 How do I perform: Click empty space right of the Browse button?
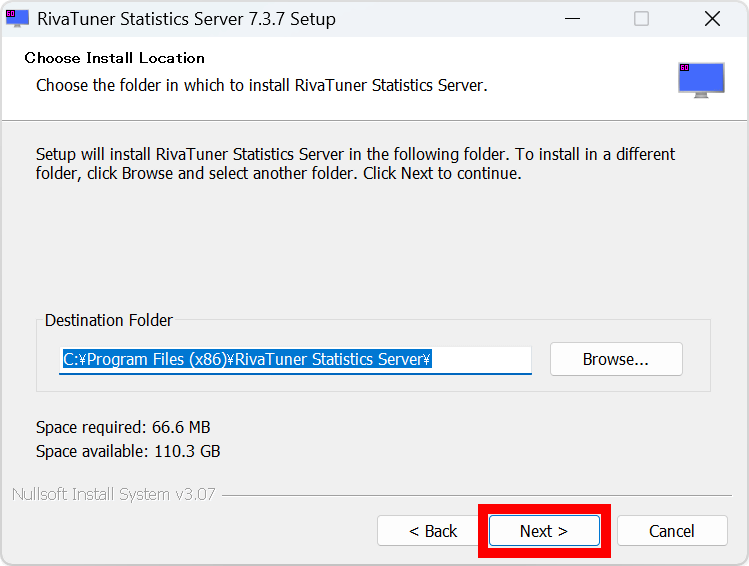pyautogui.click(x=697, y=359)
